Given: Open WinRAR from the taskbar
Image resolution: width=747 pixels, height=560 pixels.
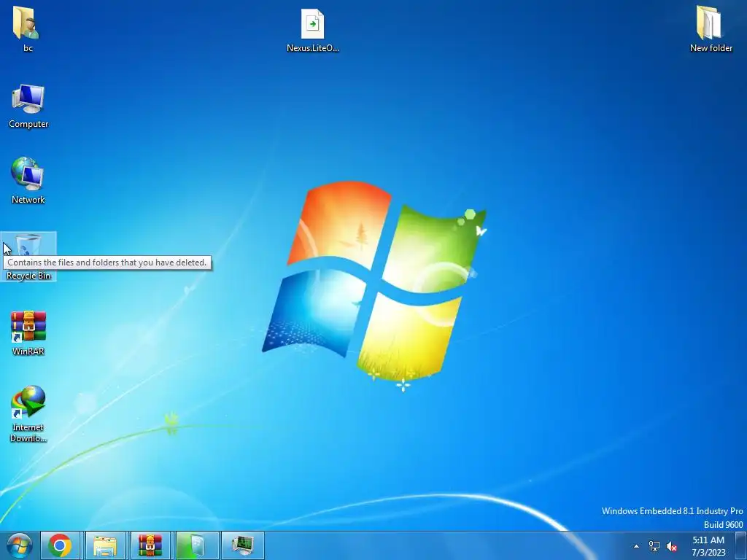Looking at the screenshot, I should point(150,545).
